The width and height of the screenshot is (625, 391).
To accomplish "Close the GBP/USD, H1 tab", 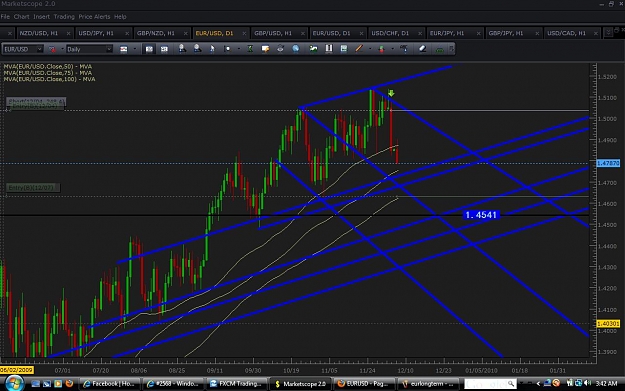I will 303,33.
